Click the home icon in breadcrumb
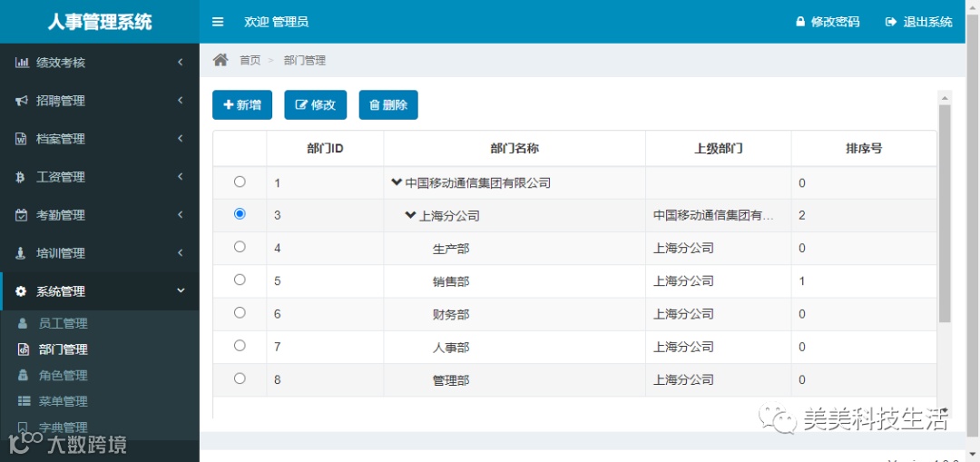Image resolution: width=980 pixels, height=462 pixels. pos(220,60)
